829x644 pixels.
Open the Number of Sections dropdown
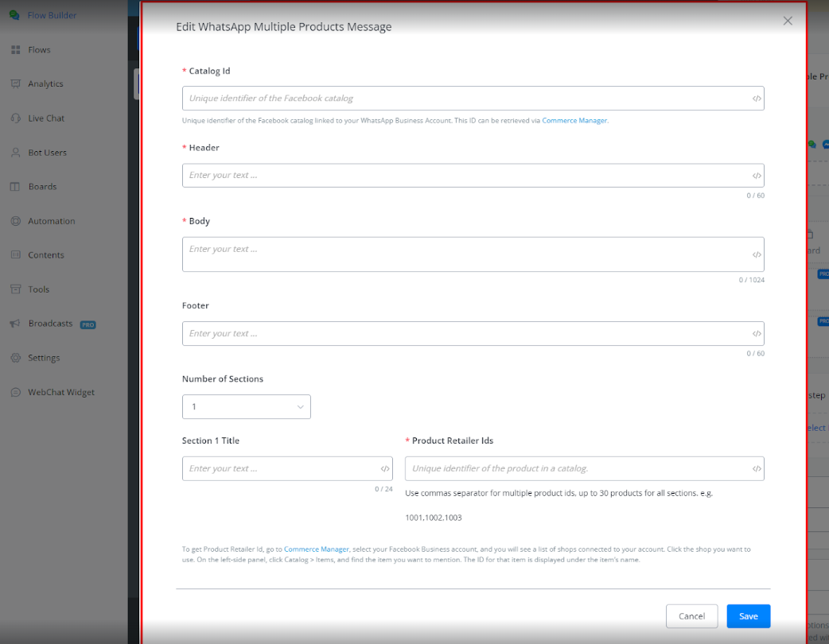pyautogui.click(x=246, y=407)
